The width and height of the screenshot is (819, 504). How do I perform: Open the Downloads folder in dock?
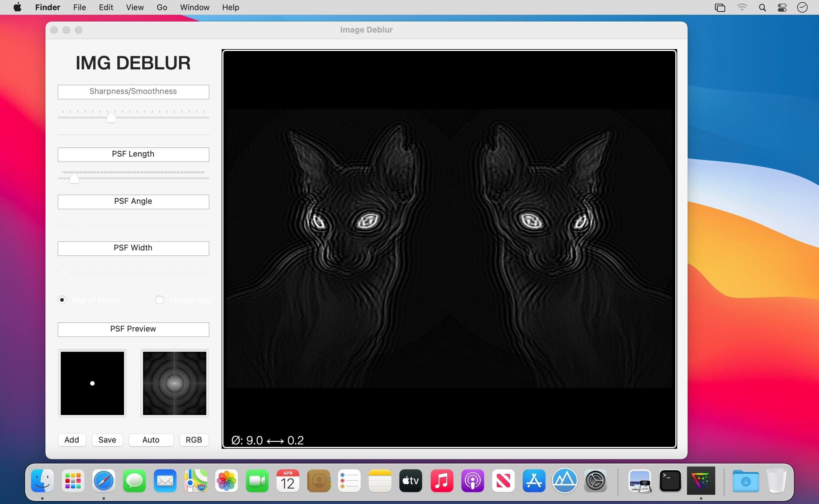point(746,481)
